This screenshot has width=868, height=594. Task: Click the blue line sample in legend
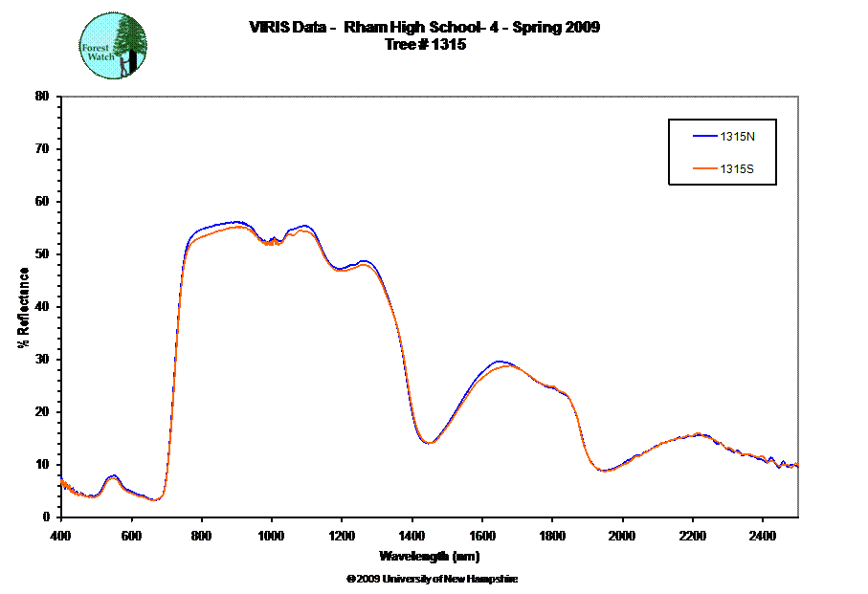[705, 137]
